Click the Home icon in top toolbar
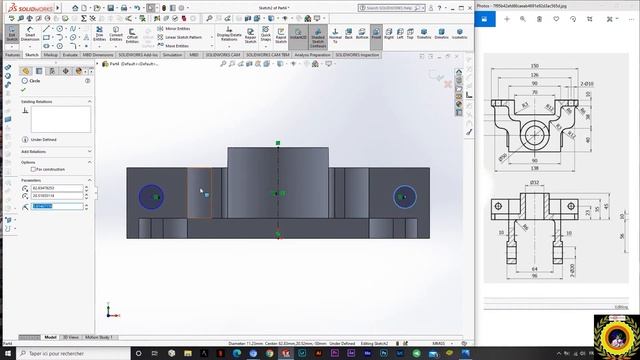The image size is (640, 360). (75, 8)
